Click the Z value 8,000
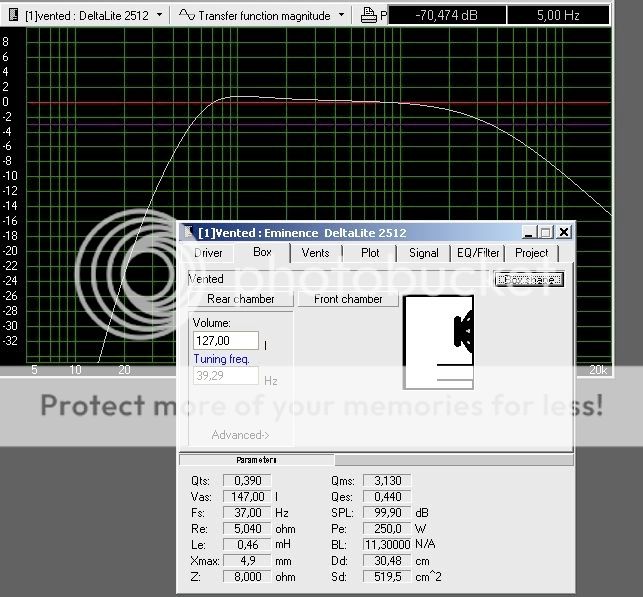 tap(247, 576)
